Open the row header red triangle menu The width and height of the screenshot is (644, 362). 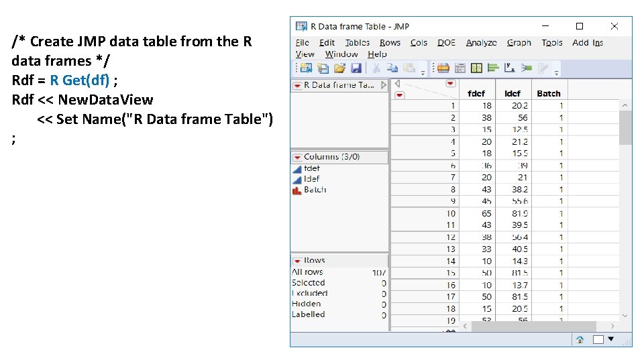400,95
